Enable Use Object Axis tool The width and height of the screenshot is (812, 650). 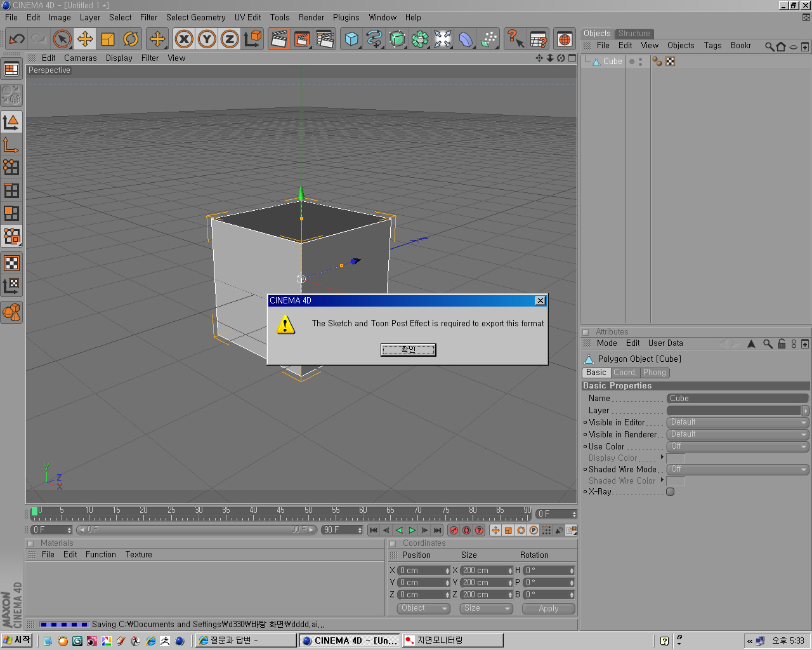click(x=11, y=145)
